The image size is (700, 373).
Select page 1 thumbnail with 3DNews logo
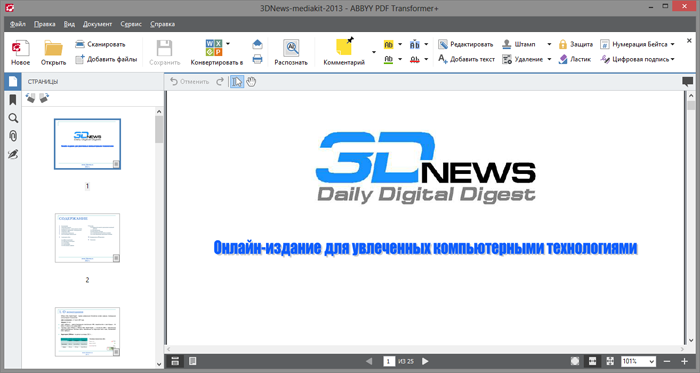click(88, 144)
